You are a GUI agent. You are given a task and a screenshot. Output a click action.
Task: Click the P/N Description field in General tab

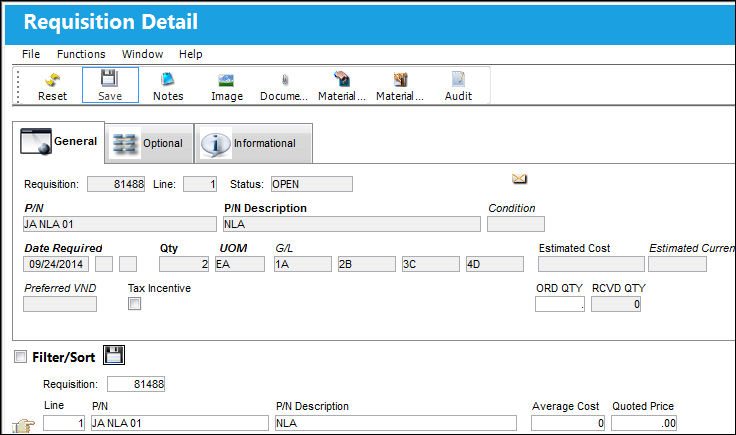tap(352, 224)
